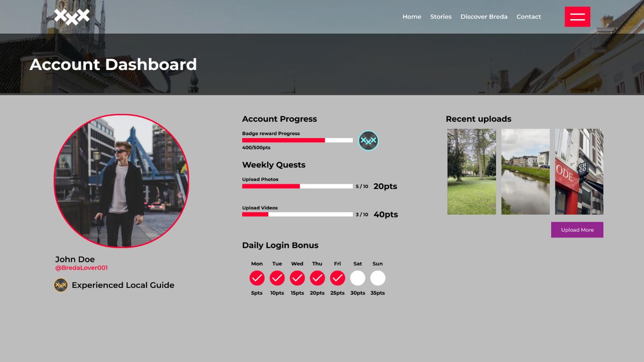The width and height of the screenshot is (644, 362).
Task: Click Friday's login bonus checkmark icon
Action: pos(337,278)
